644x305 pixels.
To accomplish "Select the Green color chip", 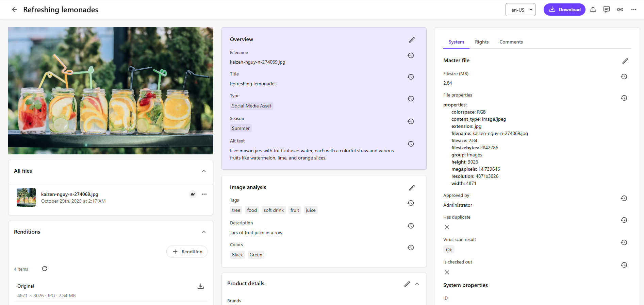I will point(256,255).
